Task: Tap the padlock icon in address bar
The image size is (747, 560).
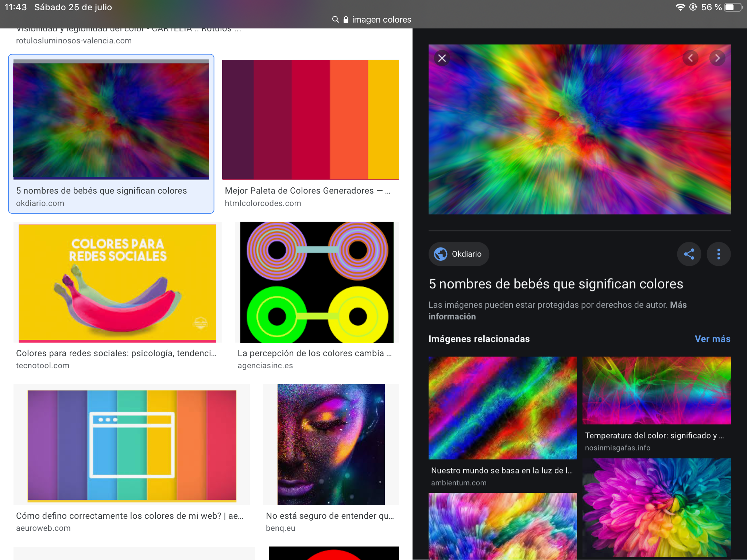Action: (346, 20)
